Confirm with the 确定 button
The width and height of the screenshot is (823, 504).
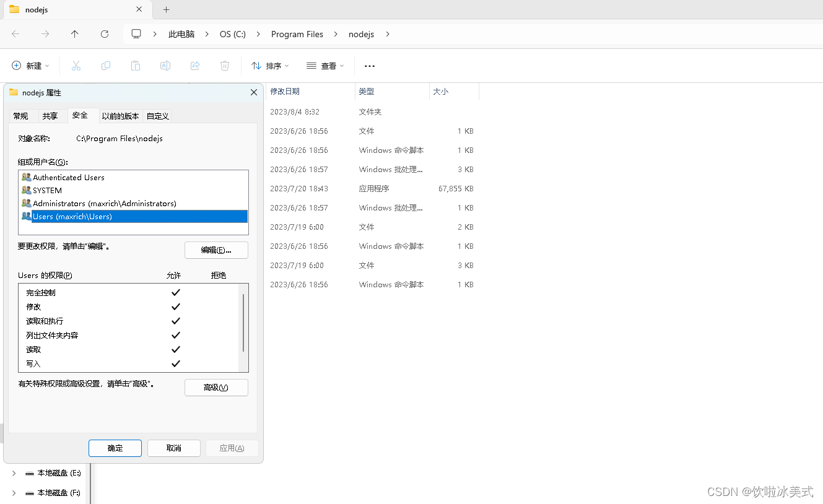pyautogui.click(x=115, y=448)
